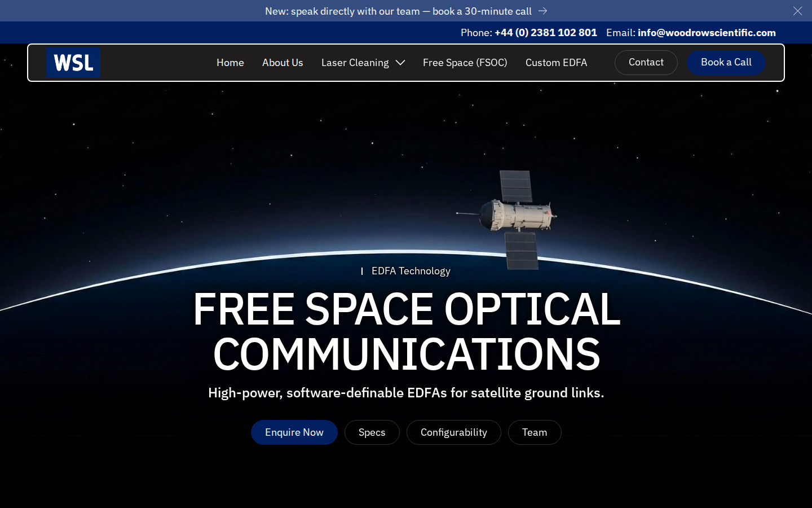Click the EDFA Technology label
The height and width of the screenshot is (508, 812).
411,271
